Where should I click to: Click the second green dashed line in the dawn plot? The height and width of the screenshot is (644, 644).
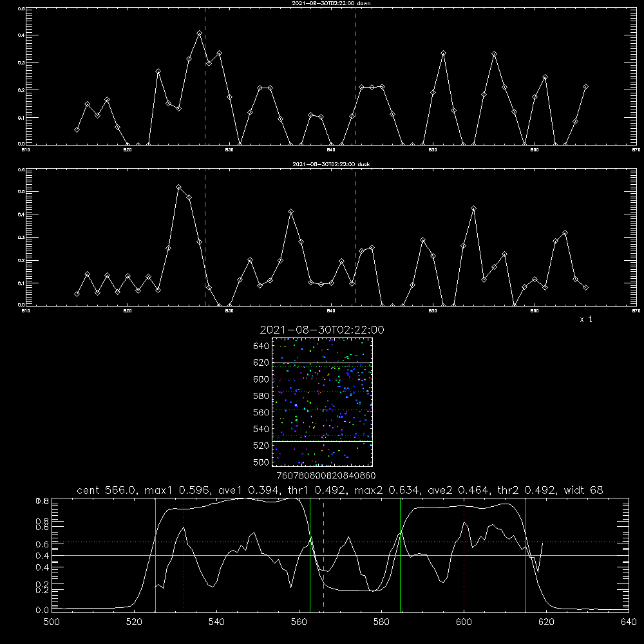pyautogui.click(x=355, y=76)
